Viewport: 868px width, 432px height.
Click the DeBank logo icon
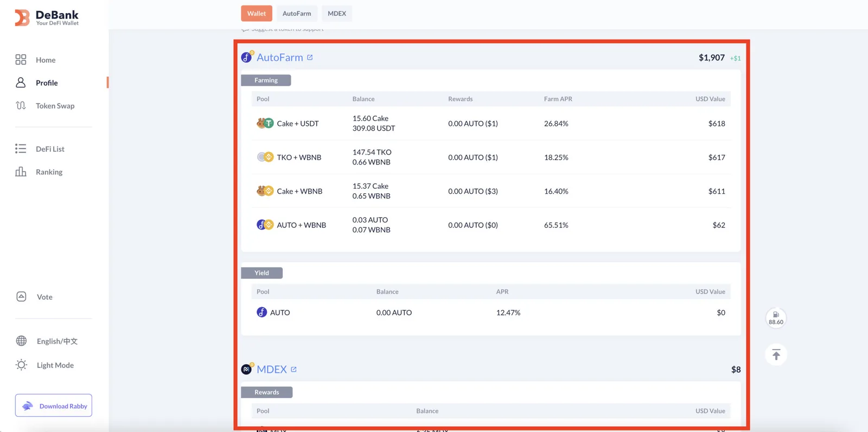22,18
